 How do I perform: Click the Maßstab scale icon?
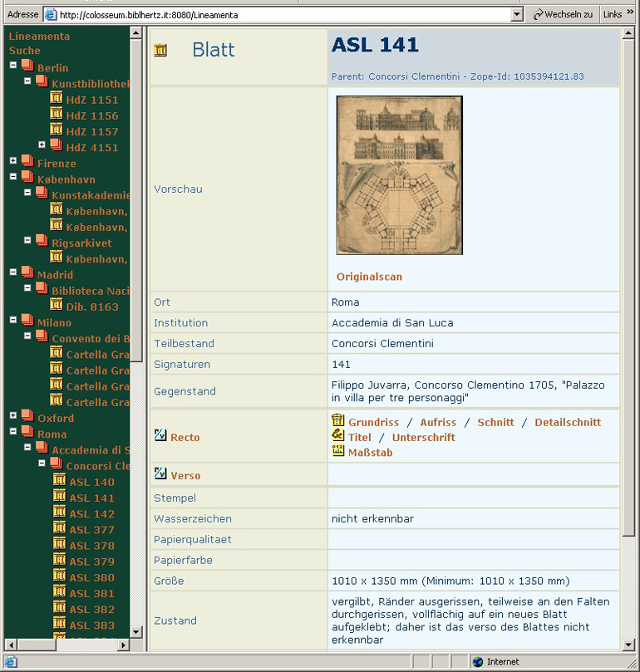coord(337,451)
